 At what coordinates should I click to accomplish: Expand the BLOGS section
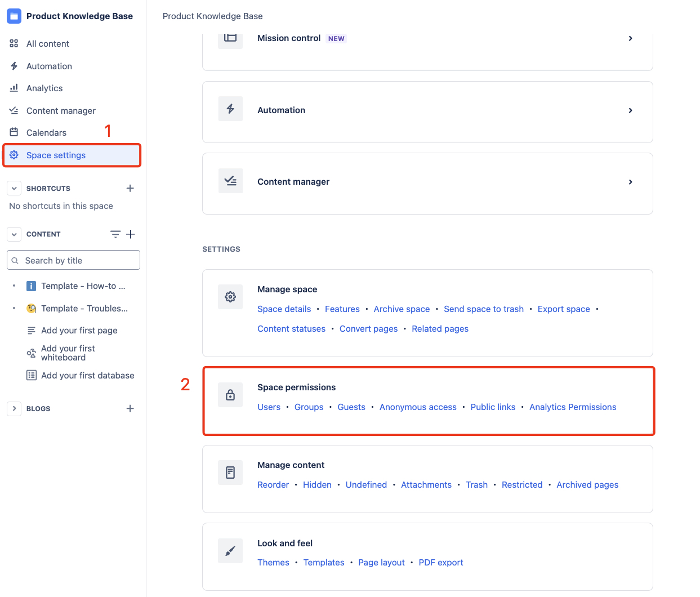14,408
